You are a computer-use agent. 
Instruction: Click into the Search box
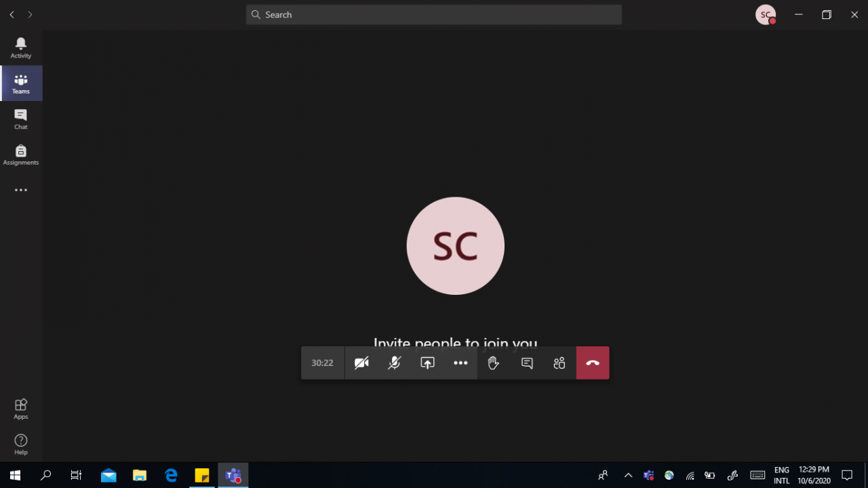(434, 14)
